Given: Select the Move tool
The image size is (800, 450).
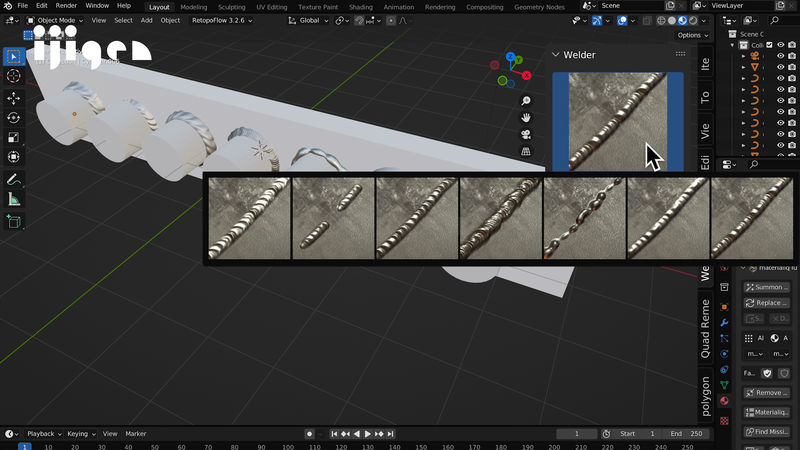Looking at the screenshot, I should coord(14,98).
